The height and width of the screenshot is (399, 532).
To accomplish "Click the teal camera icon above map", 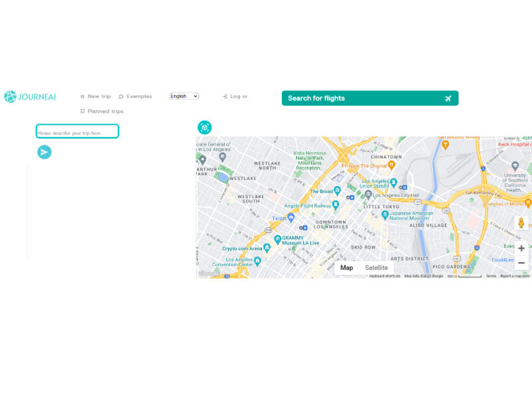I will pyautogui.click(x=205, y=128).
